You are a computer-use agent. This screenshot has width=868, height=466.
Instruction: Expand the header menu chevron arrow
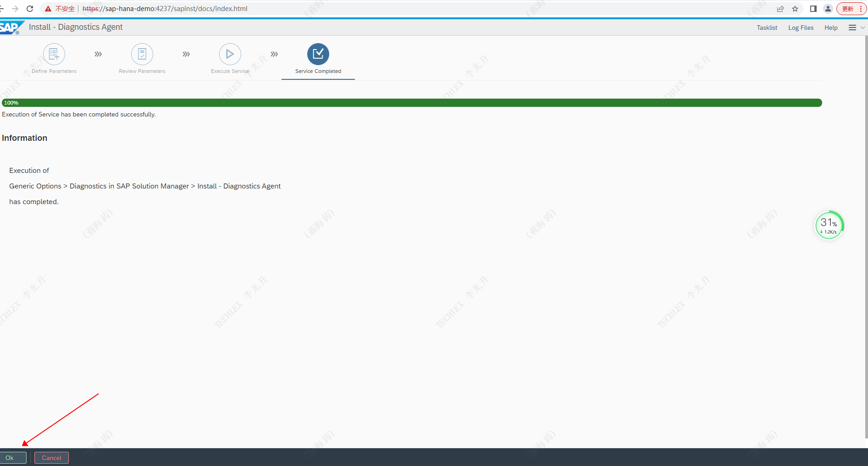click(x=862, y=28)
